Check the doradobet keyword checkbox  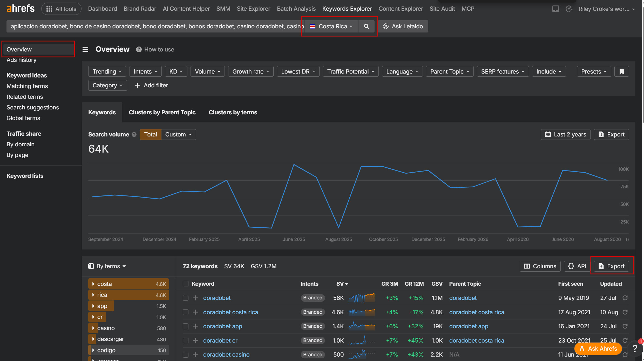(186, 298)
